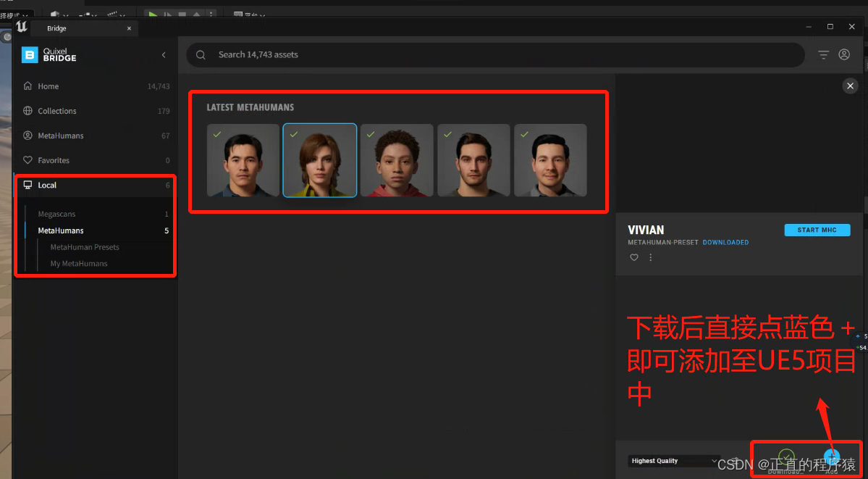Viewport: 868px width, 479px height.
Task: Close the Bridge tab
Action: click(x=129, y=28)
